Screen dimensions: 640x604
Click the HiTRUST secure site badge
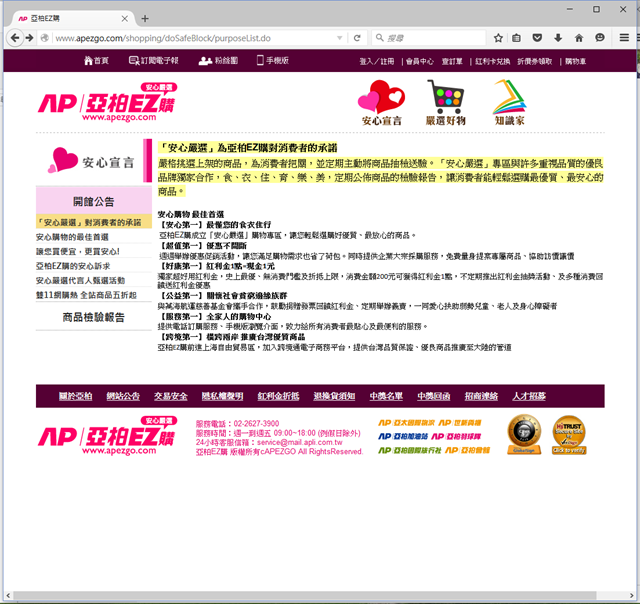[569, 435]
